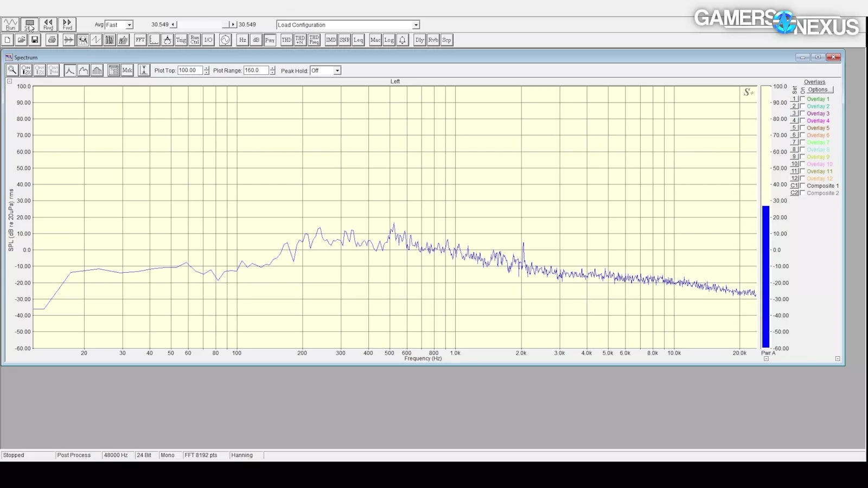Click the right arrow of position slider
Screen dimensions: 868x488
233,24
